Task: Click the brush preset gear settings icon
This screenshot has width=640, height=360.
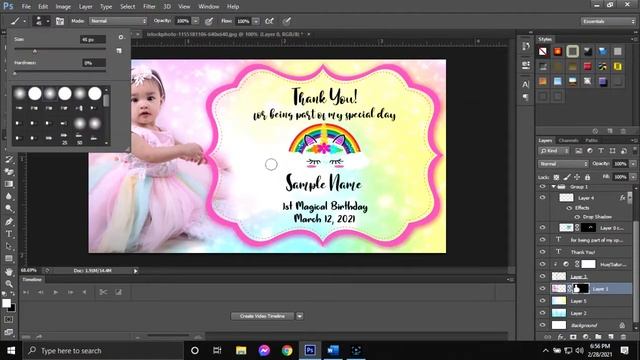Action: point(121,37)
